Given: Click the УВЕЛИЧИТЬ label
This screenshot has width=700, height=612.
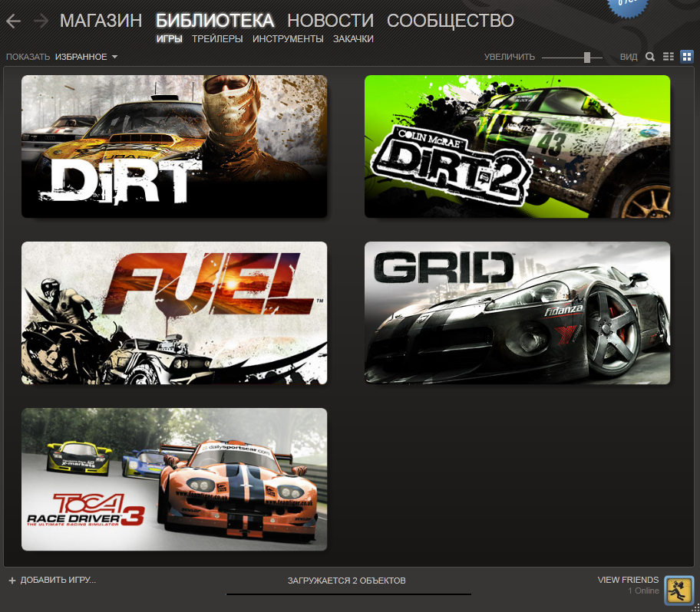Looking at the screenshot, I should 510,57.
